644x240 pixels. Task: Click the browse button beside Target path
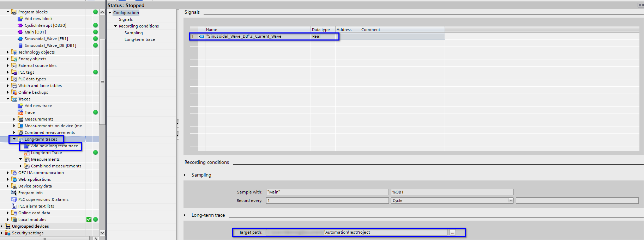[452, 232]
